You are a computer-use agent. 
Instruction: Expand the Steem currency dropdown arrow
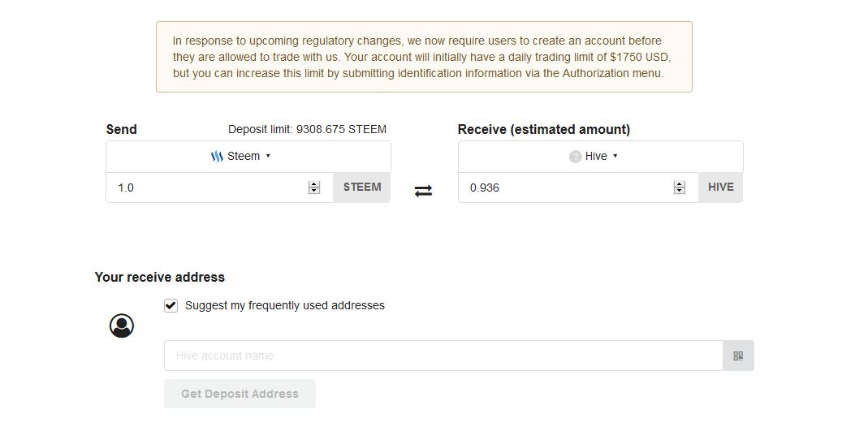click(x=268, y=156)
